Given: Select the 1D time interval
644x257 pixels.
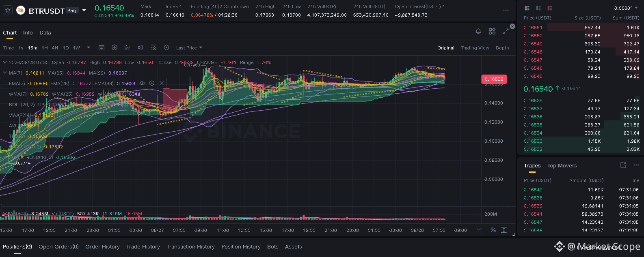Looking at the screenshot, I should coord(66,48).
